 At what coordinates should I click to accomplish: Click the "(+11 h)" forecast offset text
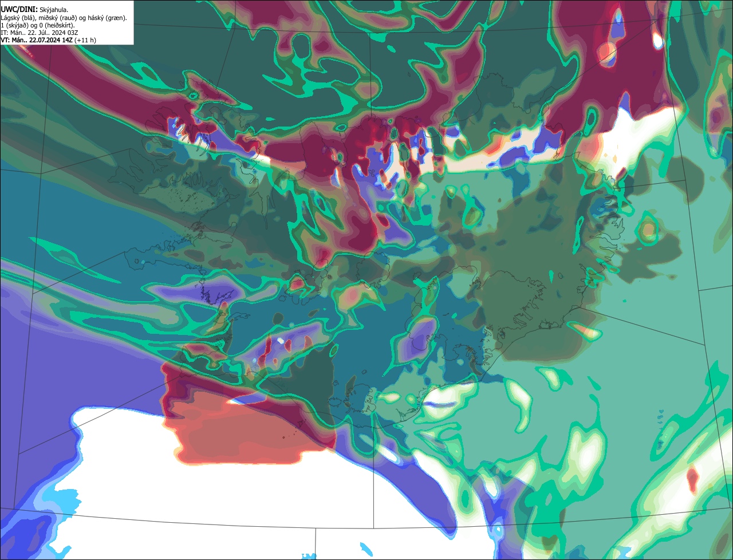[85, 40]
